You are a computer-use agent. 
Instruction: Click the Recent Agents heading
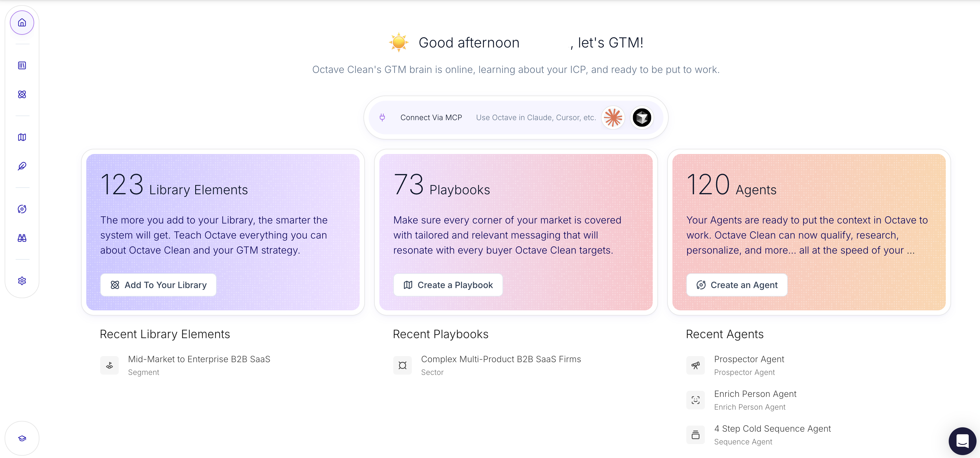724,334
